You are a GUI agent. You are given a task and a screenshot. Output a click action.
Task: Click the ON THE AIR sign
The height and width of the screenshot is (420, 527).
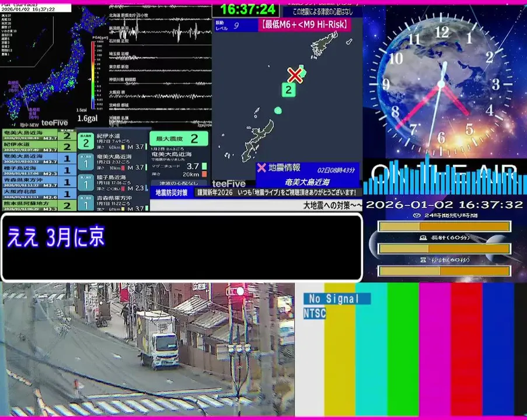444,173
